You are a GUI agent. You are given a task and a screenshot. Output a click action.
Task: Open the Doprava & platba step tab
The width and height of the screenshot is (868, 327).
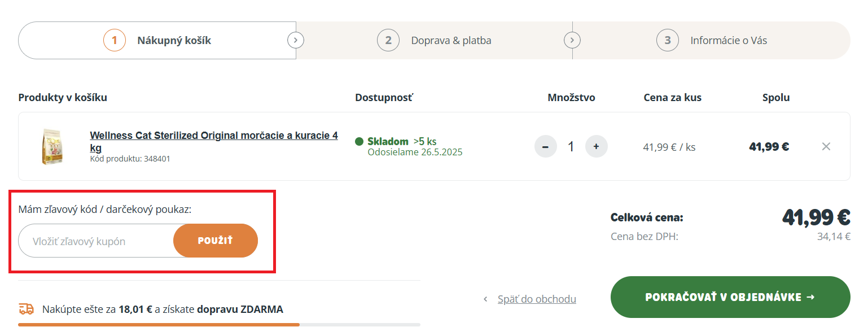pyautogui.click(x=451, y=40)
